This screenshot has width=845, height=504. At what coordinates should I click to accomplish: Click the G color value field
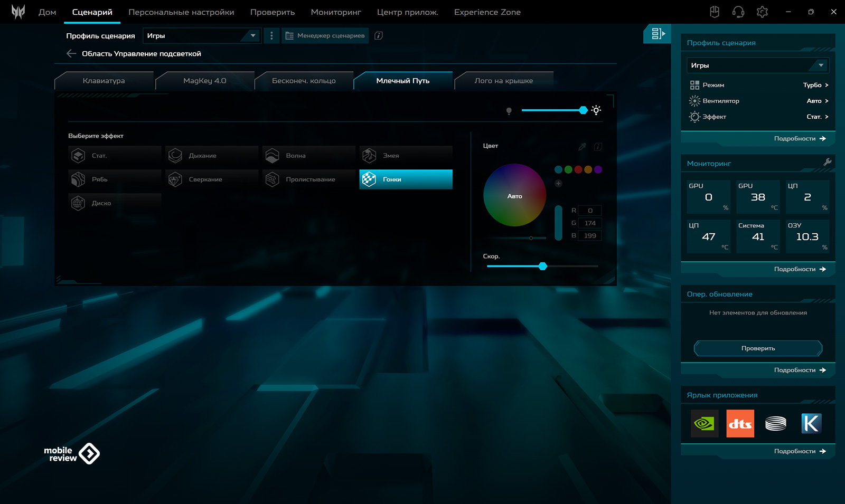click(x=589, y=223)
